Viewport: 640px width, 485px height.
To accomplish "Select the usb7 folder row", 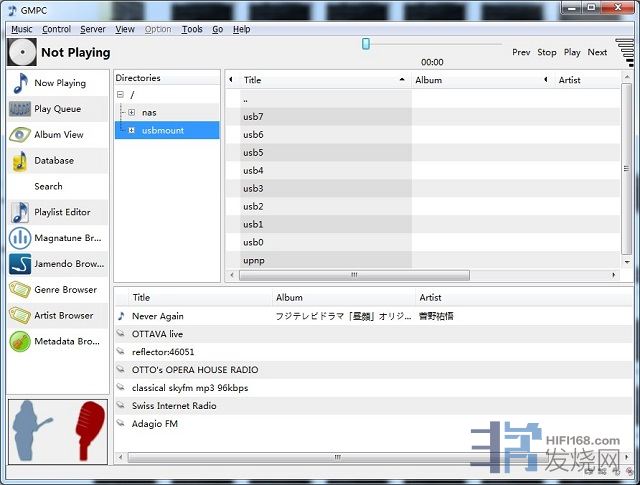I will click(253, 117).
